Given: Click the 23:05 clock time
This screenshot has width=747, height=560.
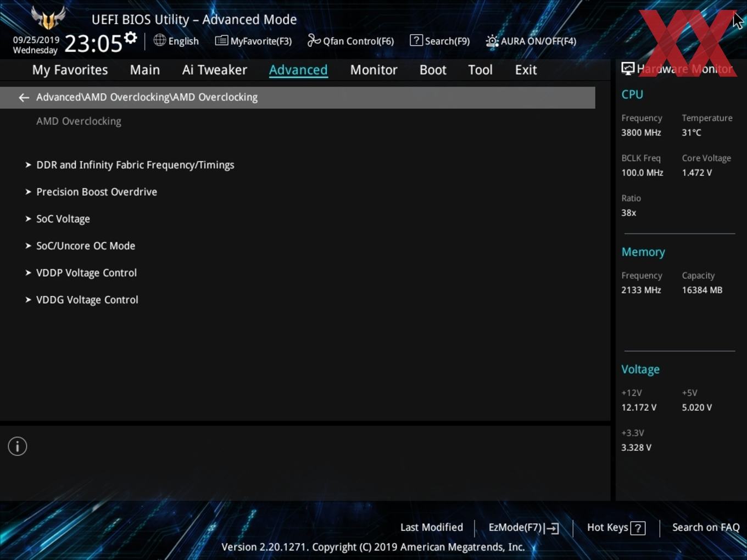Looking at the screenshot, I should coord(93,43).
